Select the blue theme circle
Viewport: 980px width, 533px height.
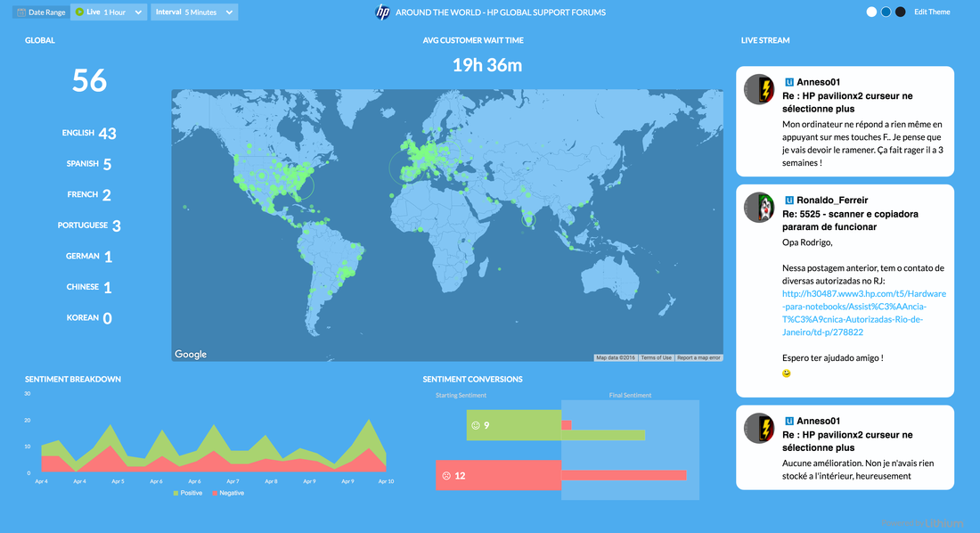point(886,12)
